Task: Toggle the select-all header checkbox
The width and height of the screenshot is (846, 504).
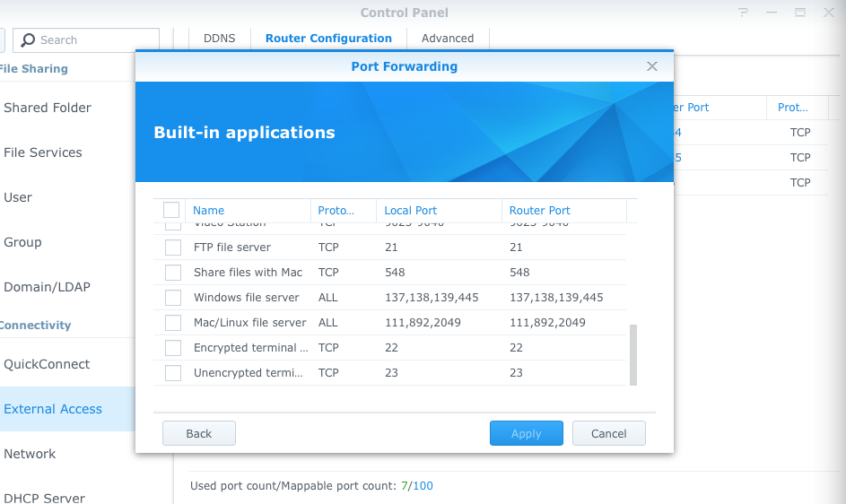Action: point(171,210)
